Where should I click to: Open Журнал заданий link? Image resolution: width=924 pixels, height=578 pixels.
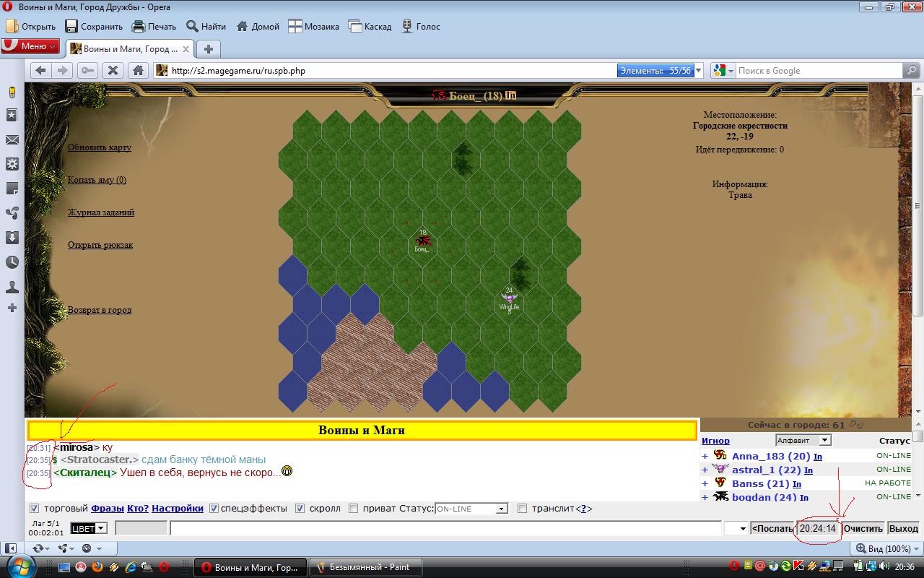(101, 212)
